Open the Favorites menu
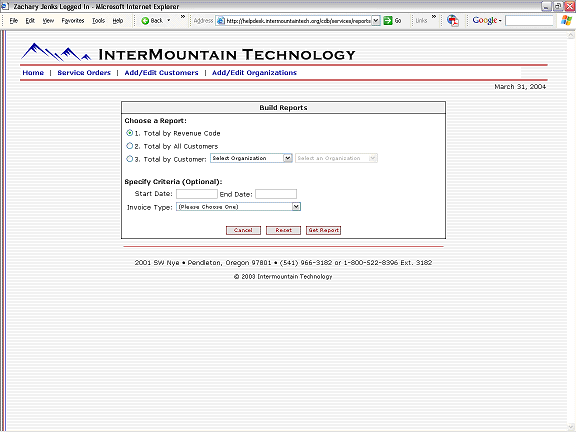 (73, 21)
